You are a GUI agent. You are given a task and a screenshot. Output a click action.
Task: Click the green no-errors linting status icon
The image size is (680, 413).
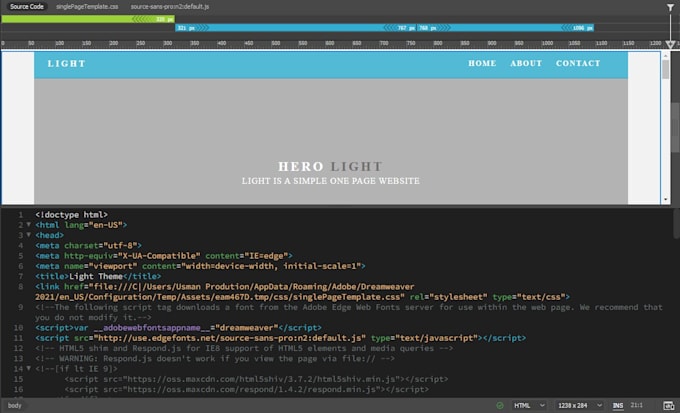(x=500, y=406)
